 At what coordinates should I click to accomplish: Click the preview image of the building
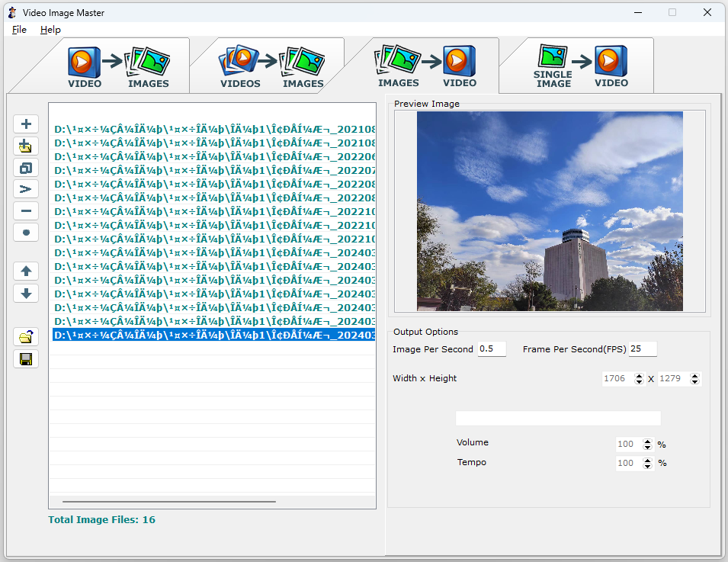click(x=550, y=211)
